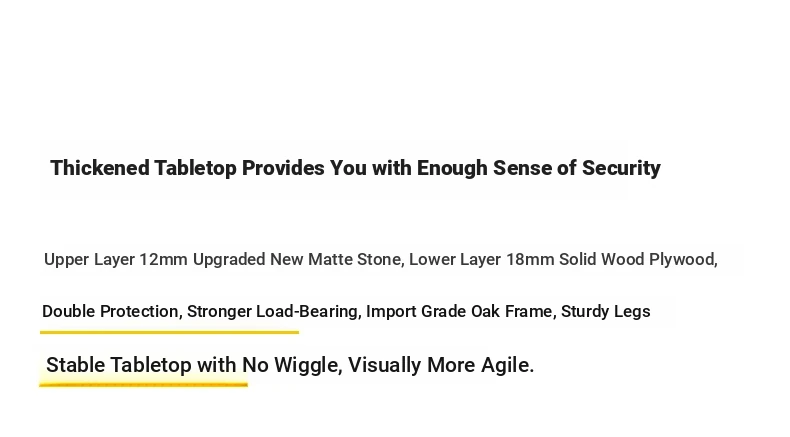This screenshot has width=790, height=437.
Task: Click 'Sturdy Legs' text
Action: coord(605,311)
